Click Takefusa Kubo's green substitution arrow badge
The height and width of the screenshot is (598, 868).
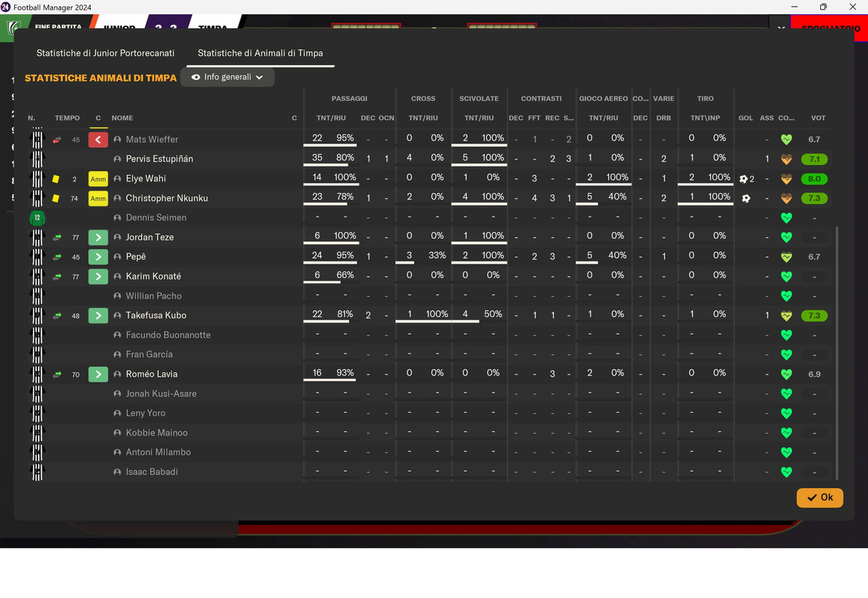point(98,315)
